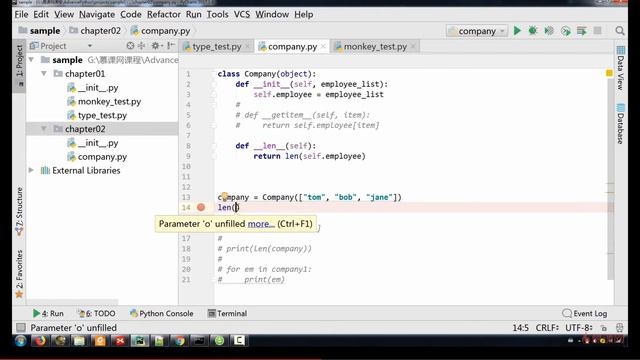Click the intention bulb on line 13
Viewport: 640px width, 360px height.
coord(224,197)
